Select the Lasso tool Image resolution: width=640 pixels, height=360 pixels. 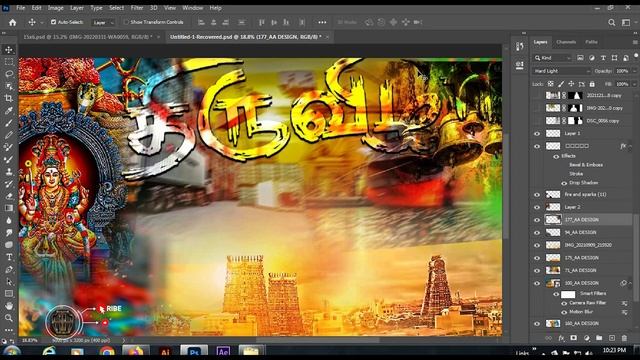coord(9,74)
